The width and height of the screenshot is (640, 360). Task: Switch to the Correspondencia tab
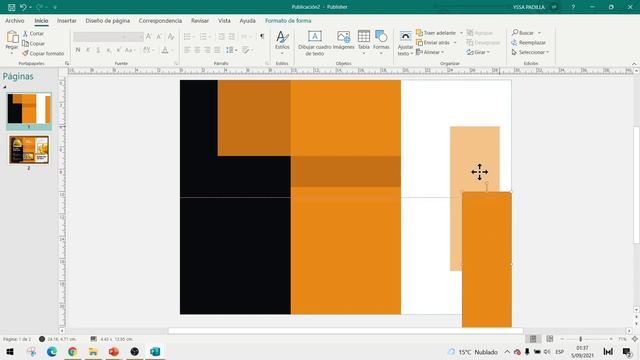[x=160, y=20]
